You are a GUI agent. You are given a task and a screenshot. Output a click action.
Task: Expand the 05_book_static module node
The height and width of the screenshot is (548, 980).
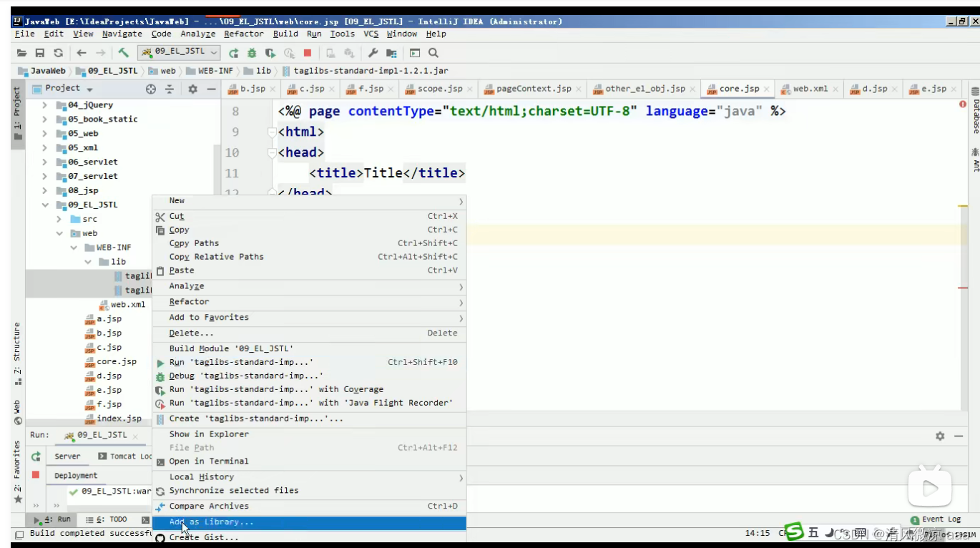click(x=44, y=119)
